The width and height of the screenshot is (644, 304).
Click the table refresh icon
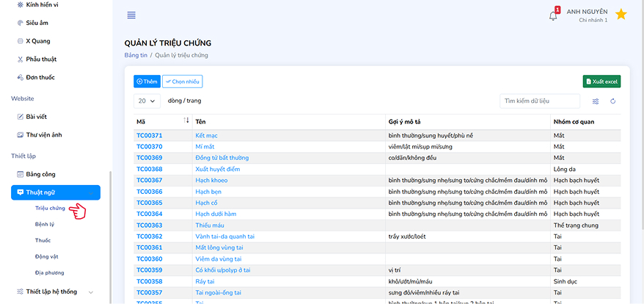point(613,101)
